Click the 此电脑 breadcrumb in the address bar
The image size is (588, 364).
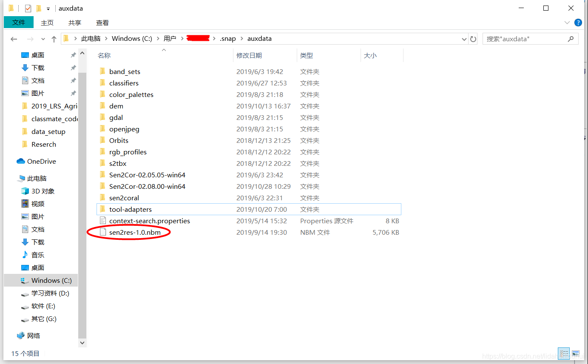[91, 39]
